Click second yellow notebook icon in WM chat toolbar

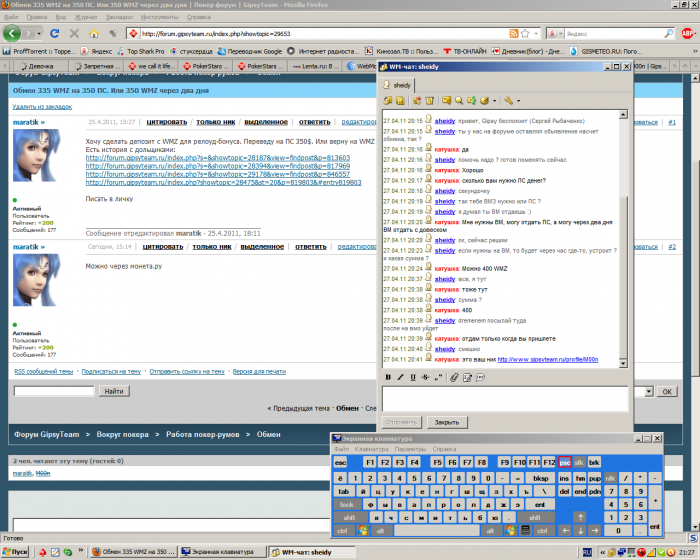(400, 100)
